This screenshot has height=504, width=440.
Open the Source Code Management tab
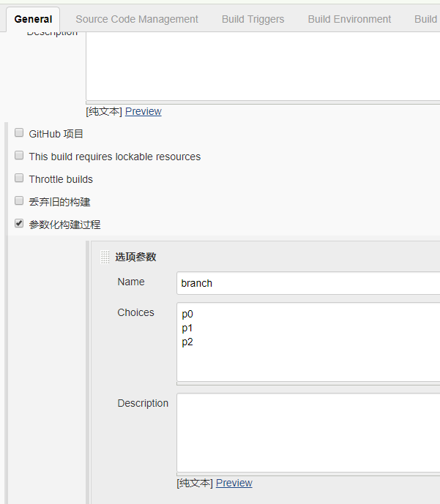tap(137, 19)
